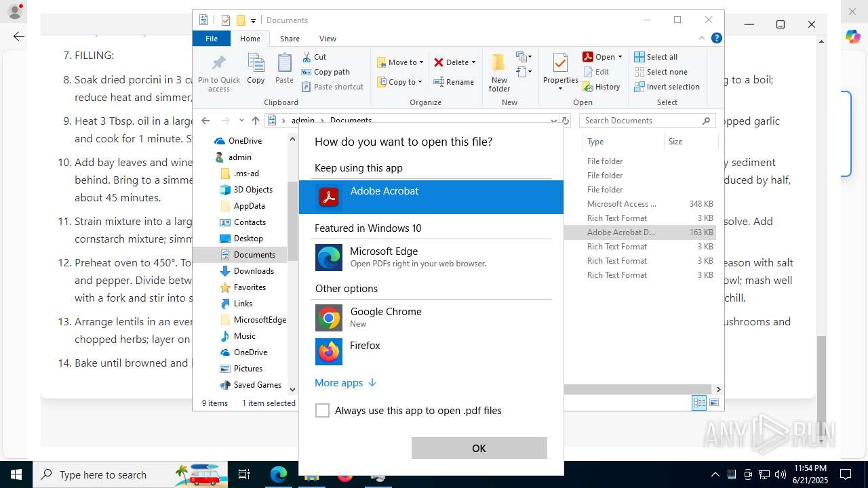The width and height of the screenshot is (868, 488).
Task: Open 3D Objects in navigation pane
Action: (253, 190)
